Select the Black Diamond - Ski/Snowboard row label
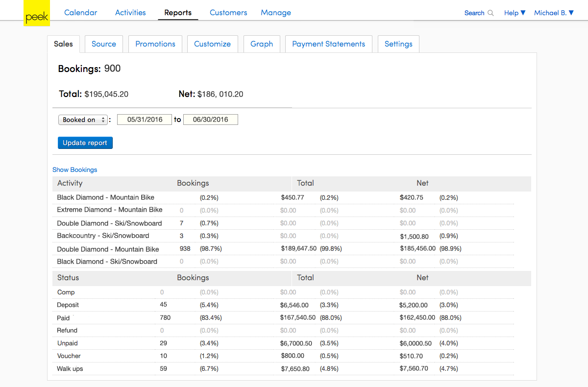The width and height of the screenshot is (588, 387). tap(107, 262)
